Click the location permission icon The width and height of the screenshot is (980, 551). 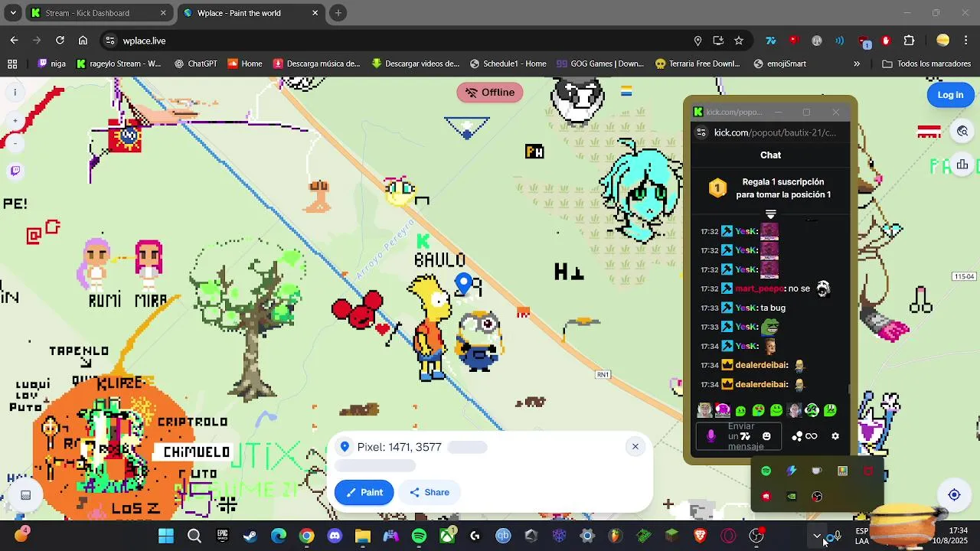coord(697,41)
